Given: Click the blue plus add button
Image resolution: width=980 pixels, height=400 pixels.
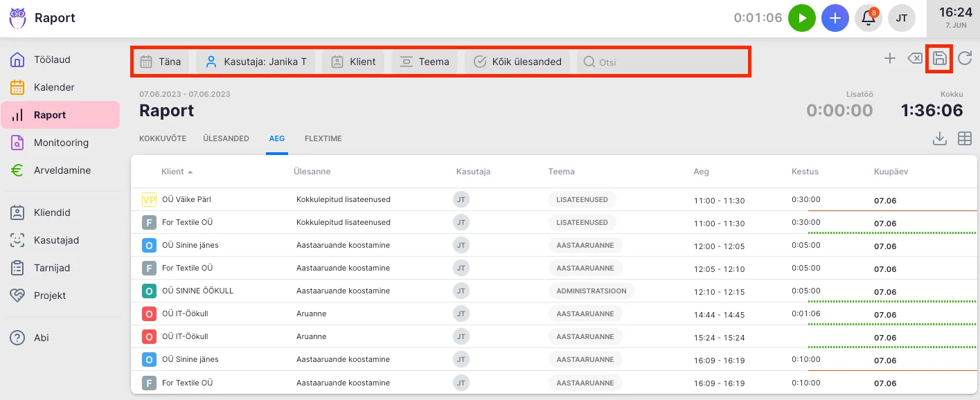Looking at the screenshot, I should tap(835, 18).
